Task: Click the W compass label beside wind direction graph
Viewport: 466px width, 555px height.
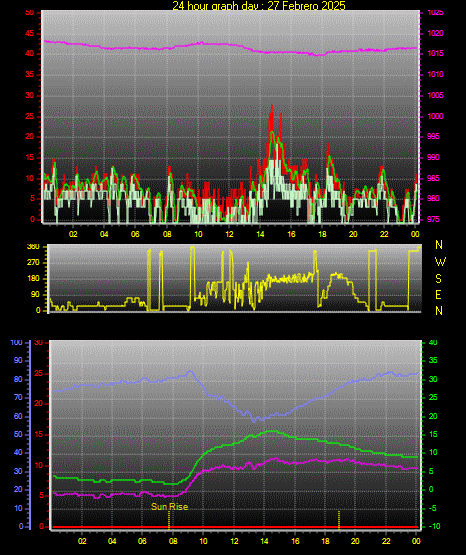Action: (440, 262)
